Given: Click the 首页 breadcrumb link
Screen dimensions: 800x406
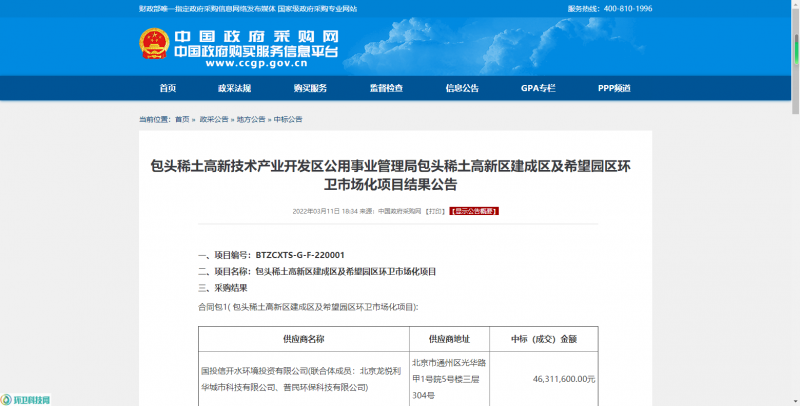Looking at the screenshot, I should pos(182,119).
